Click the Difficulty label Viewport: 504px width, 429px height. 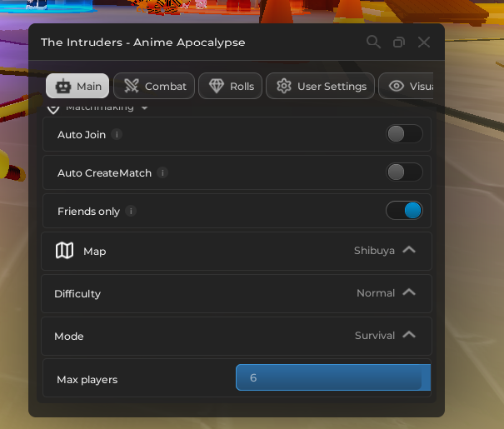coord(77,294)
